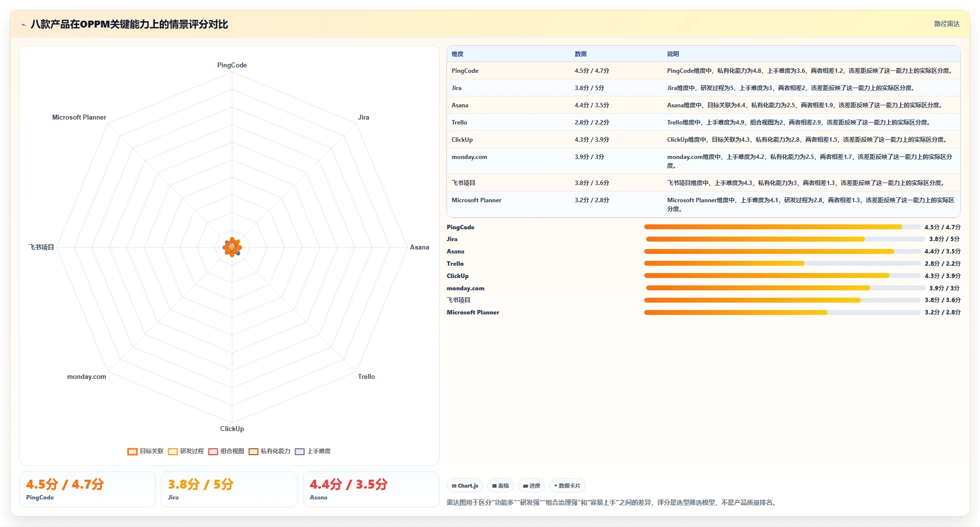Open the Jira 3.8分 / 5分 score card
980x527 pixels.
pyautogui.click(x=229, y=489)
